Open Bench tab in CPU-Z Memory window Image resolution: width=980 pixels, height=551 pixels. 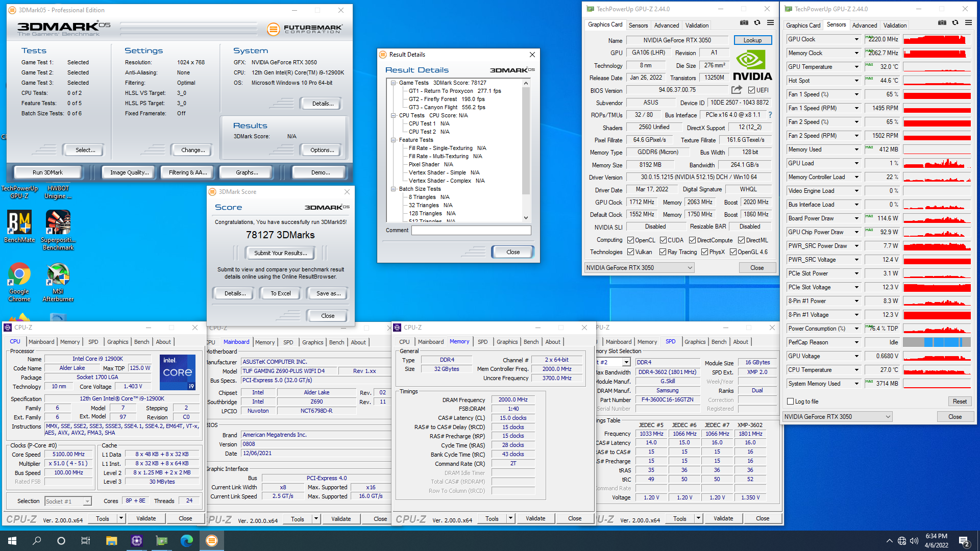coord(531,342)
